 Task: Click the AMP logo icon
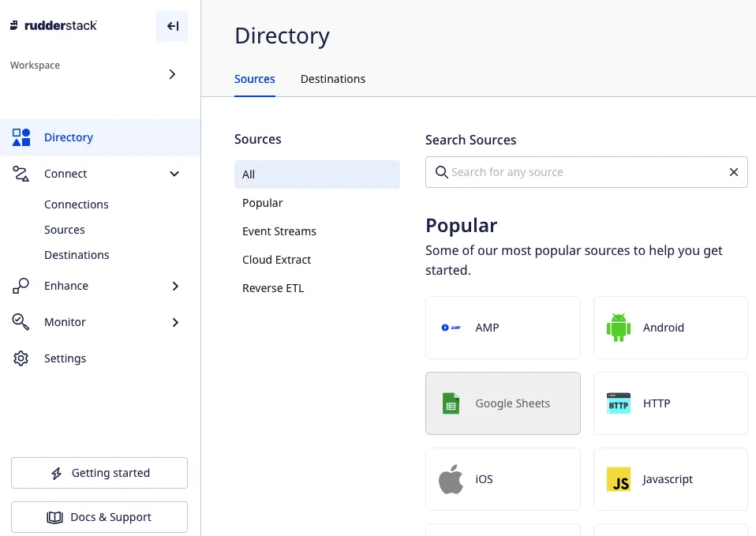coord(451,328)
